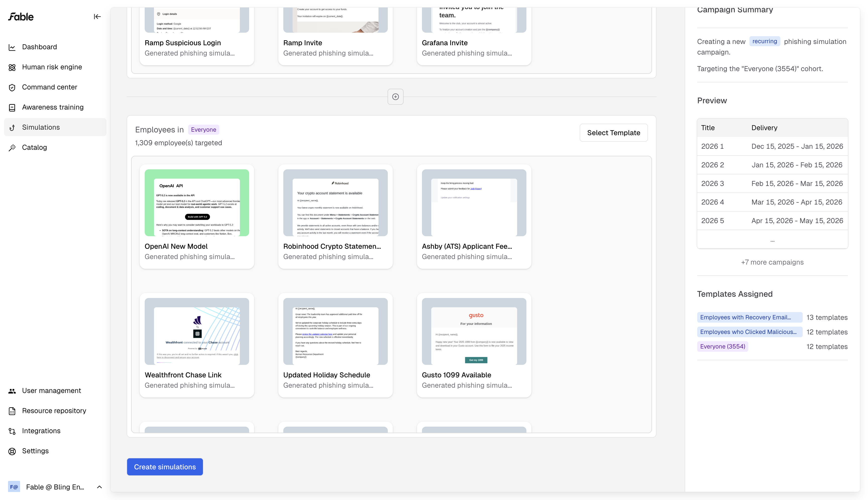Click the Templates Assigned heading
868x500 pixels.
pyautogui.click(x=735, y=294)
